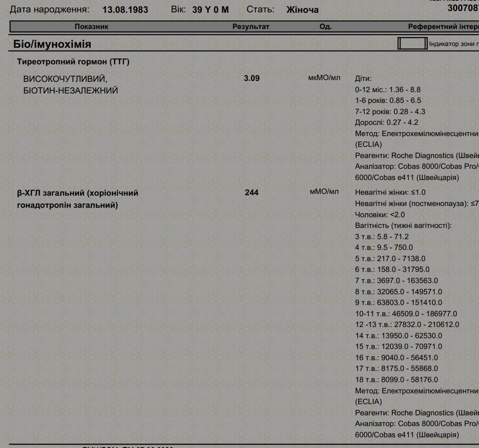Click the TSH result value 3.09
The width and height of the screenshot is (479, 448).
point(251,78)
